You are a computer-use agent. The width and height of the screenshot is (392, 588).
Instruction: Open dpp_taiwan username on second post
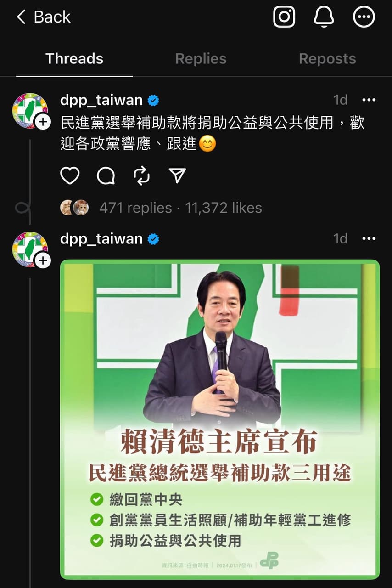click(101, 239)
